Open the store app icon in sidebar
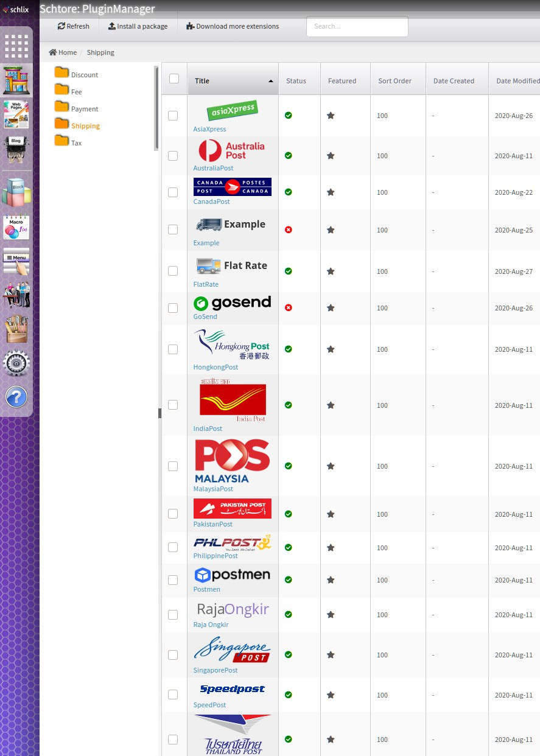Image resolution: width=540 pixels, height=756 pixels. [16, 80]
